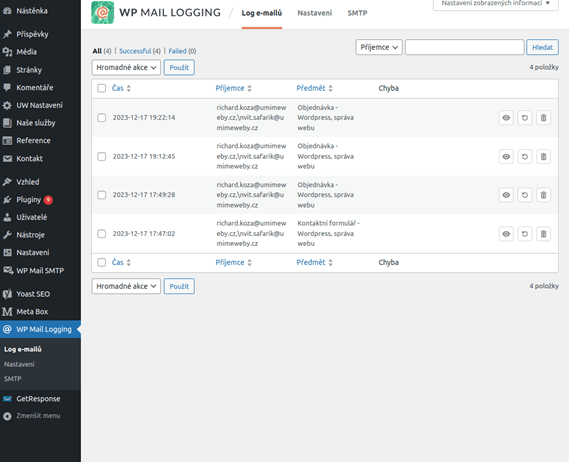The height and width of the screenshot is (462, 569).
Task: Tick select-all checkbox in table footer
Action: pos(102,262)
